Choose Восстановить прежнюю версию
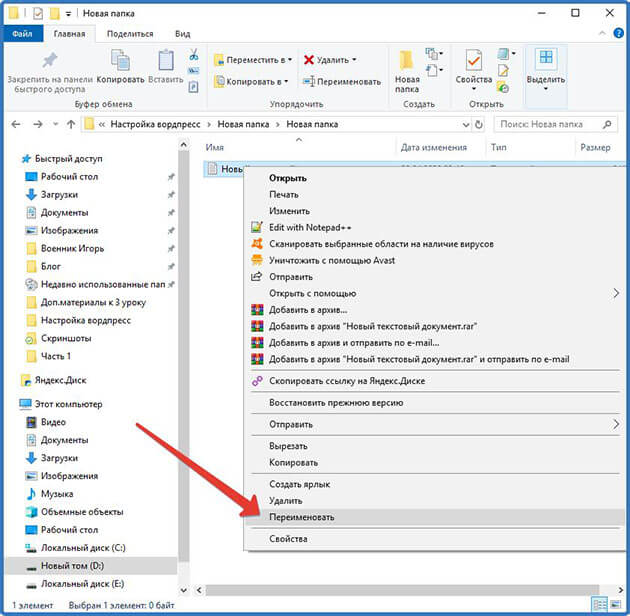Screen dimensions: 630x616 tap(435, 403)
